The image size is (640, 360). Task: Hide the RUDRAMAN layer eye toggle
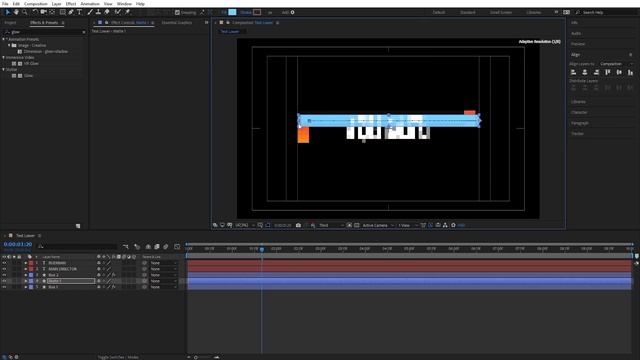[4, 263]
